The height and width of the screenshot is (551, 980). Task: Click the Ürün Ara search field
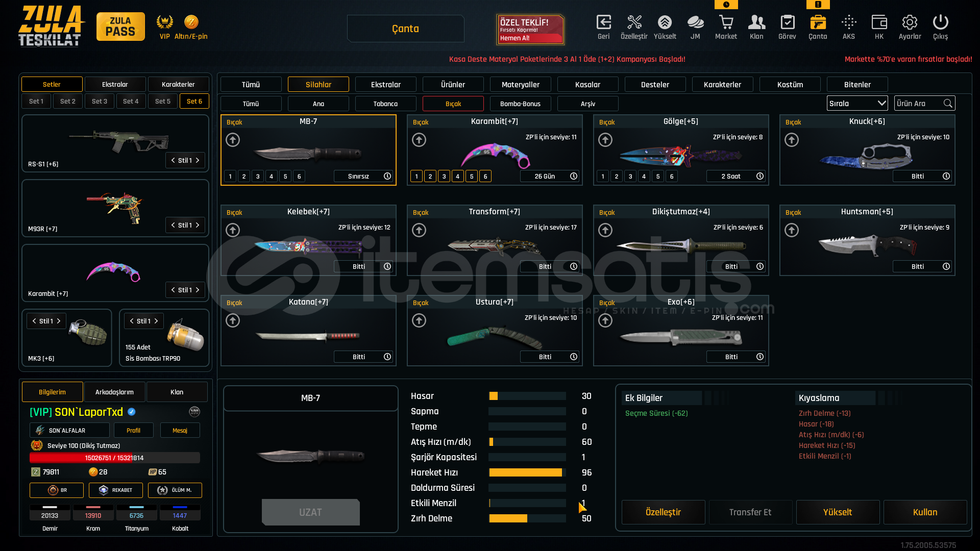point(924,104)
